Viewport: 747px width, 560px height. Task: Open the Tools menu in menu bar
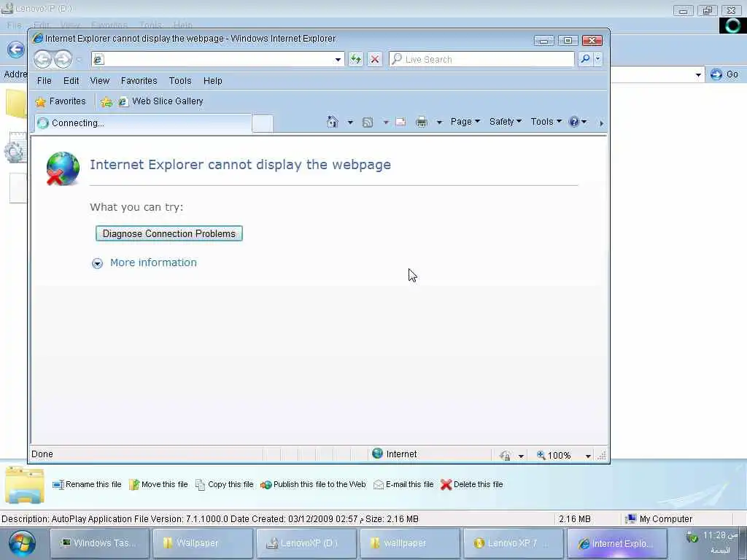click(x=180, y=81)
